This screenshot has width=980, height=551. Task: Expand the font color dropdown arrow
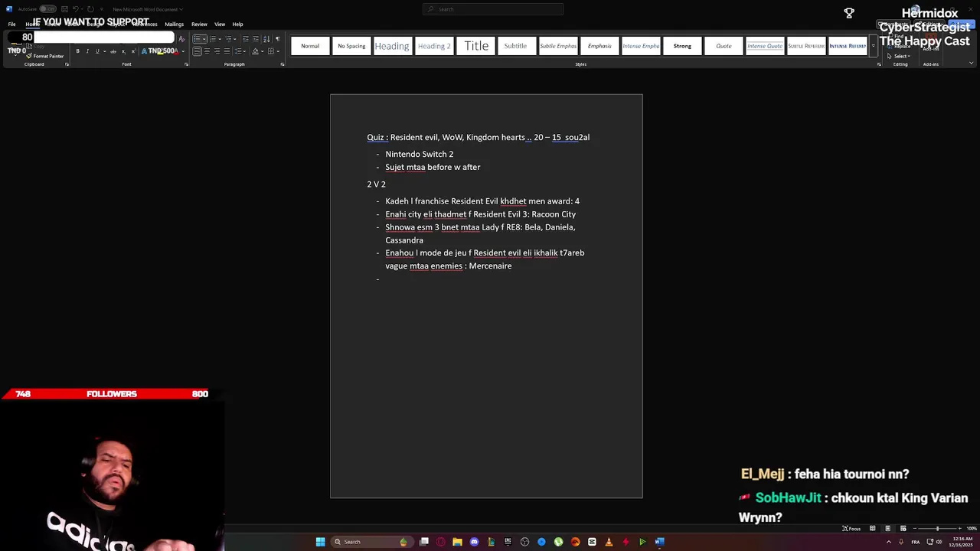click(183, 51)
